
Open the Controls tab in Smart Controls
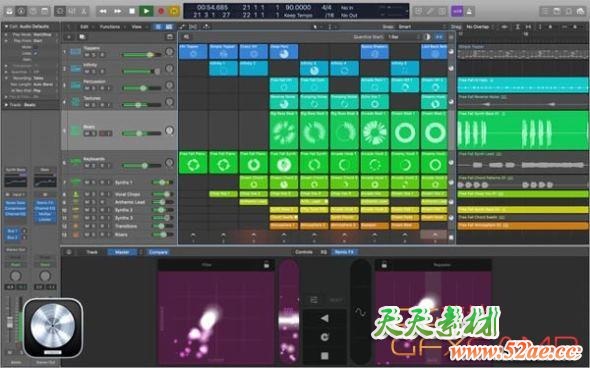point(304,252)
